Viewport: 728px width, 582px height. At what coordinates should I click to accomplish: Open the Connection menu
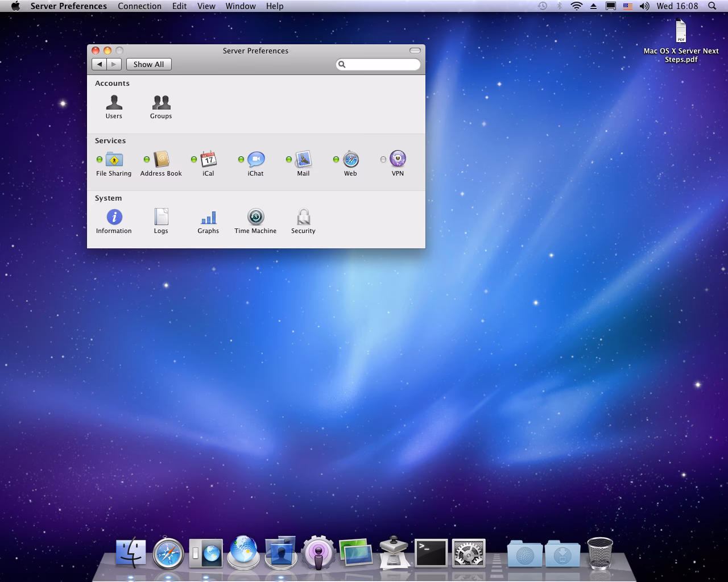pyautogui.click(x=139, y=6)
